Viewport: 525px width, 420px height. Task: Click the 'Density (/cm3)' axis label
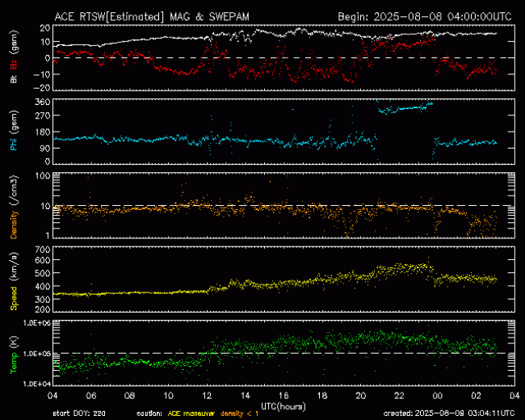(14, 207)
